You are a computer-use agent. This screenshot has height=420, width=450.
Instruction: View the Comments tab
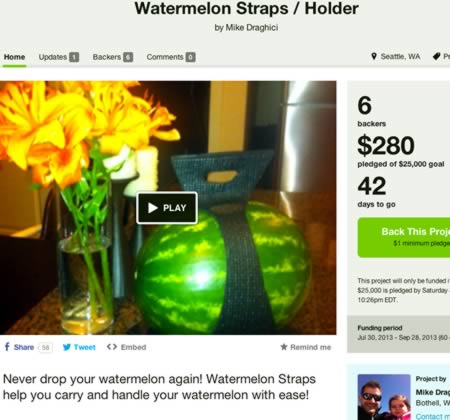[x=165, y=57]
